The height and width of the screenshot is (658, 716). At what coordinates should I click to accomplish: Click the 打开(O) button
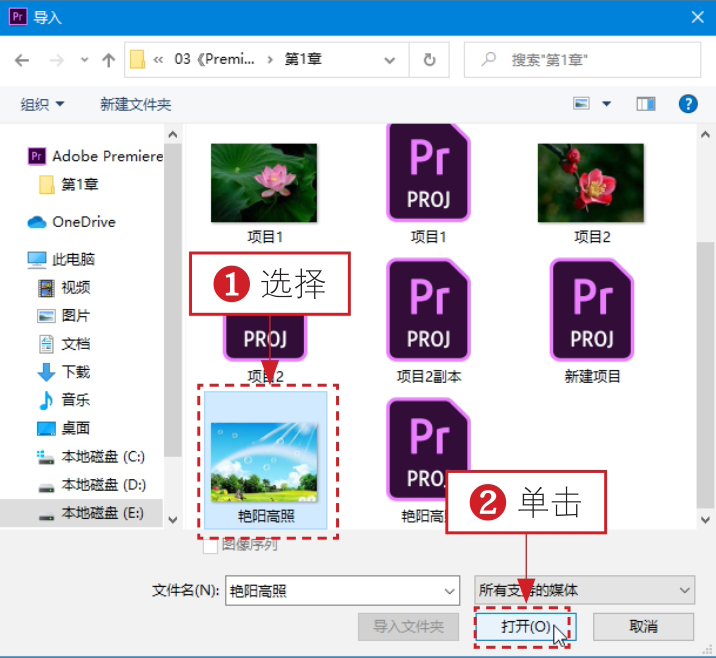click(x=526, y=626)
